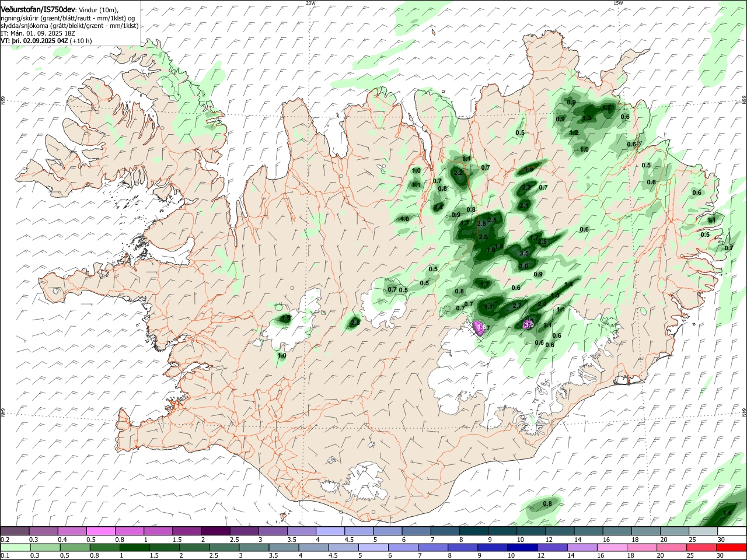The image size is (747, 560).
Task: Select white 30 swatch in snow scale
Action: (x=732, y=531)
